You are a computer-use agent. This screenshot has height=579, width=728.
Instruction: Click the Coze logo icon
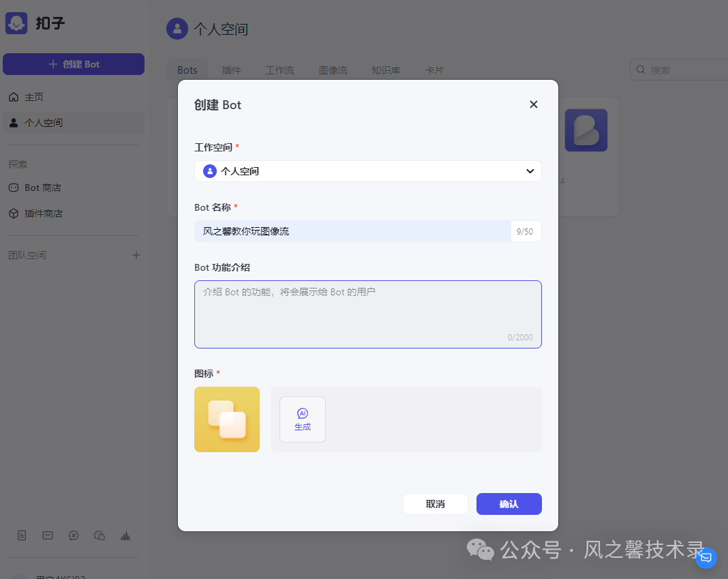click(16, 23)
